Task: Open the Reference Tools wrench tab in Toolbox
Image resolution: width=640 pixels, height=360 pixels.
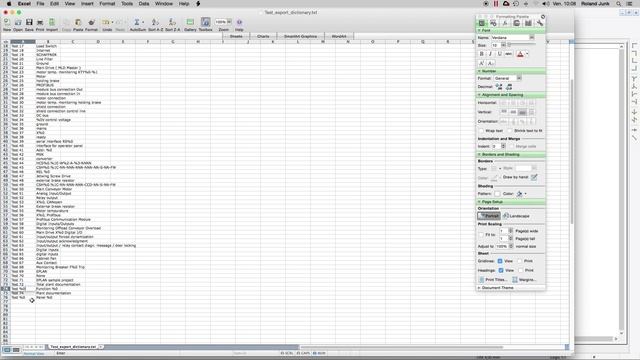Action: click(x=540, y=23)
